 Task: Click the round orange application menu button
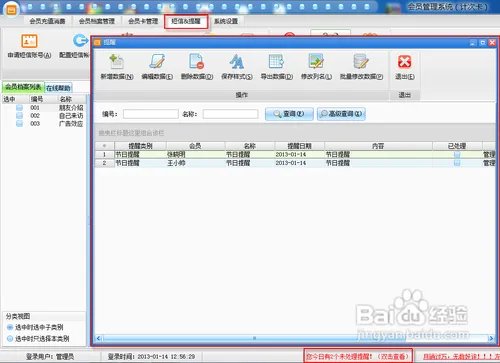click(11, 10)
